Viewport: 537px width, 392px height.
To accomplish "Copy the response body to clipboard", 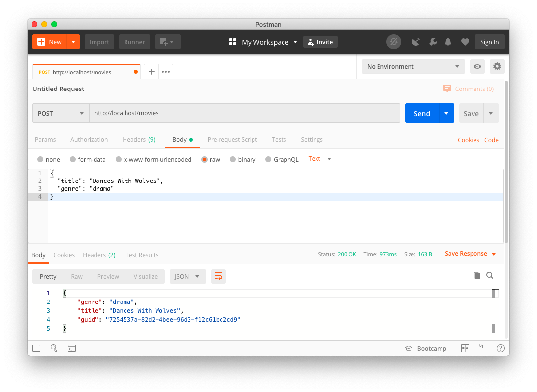I will [x=477, y=275].
